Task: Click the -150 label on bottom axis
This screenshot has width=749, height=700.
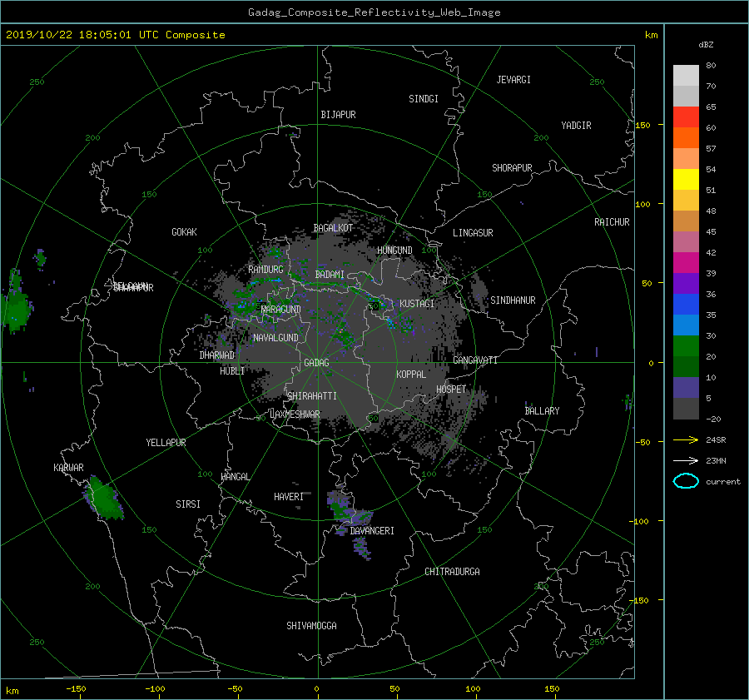Action: click(76, 689)
